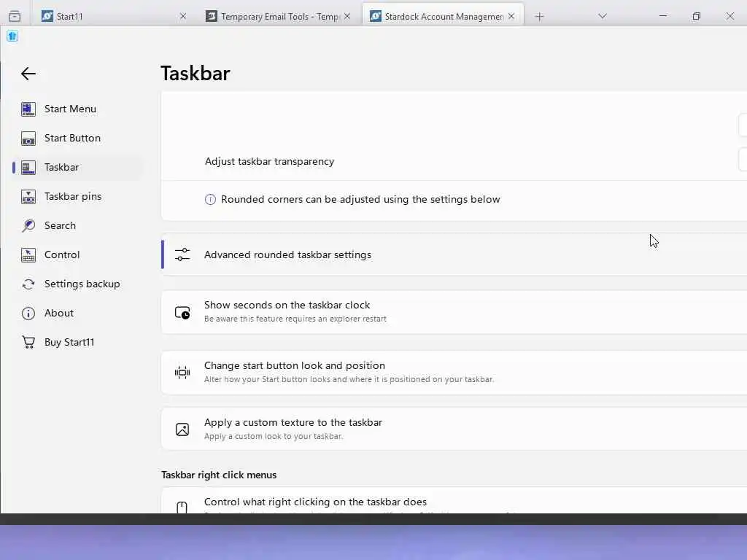Click the info icon next to Rounded corners note
This screenshot has height=560, width=747.
[x=210, y=200]
